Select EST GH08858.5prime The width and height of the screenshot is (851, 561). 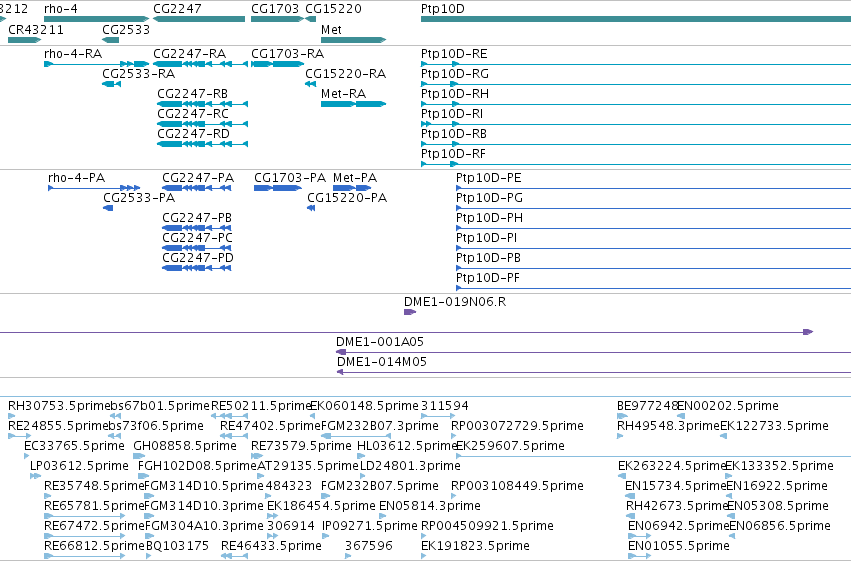tap(139, 456)
